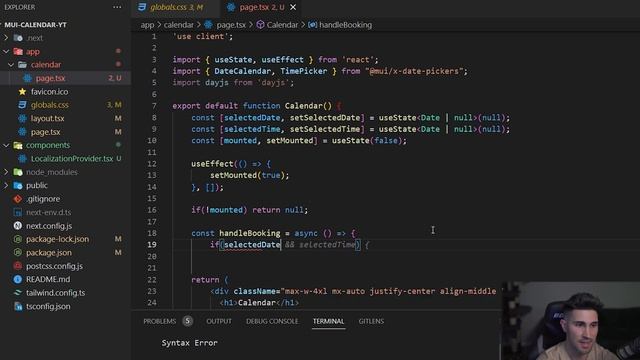Click the components folder icon

[x=18, y=145]
